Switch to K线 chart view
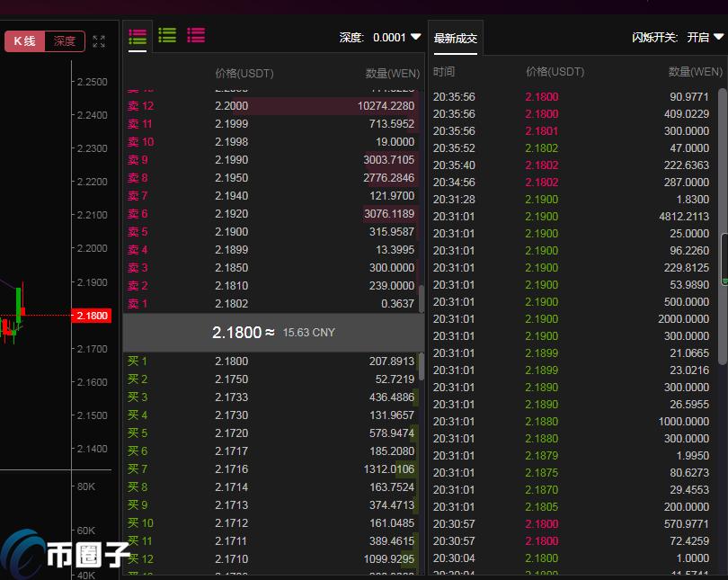728x580 pixels. coord(24,41)
